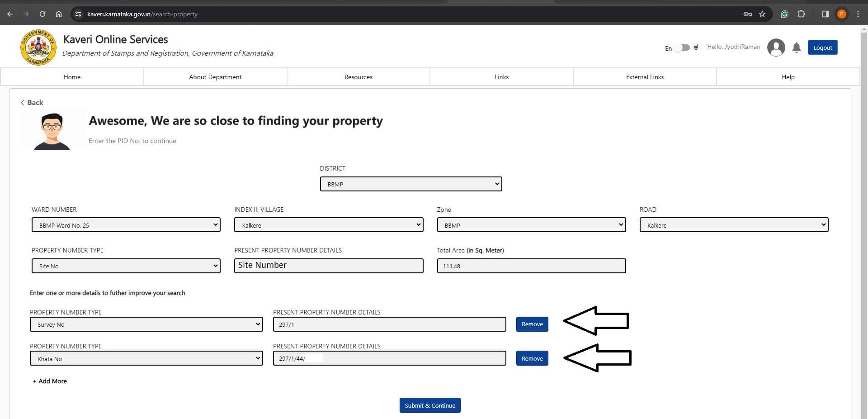
Task: Open the ROAD dropdown showing Kalkere
Action: point(733,225)
